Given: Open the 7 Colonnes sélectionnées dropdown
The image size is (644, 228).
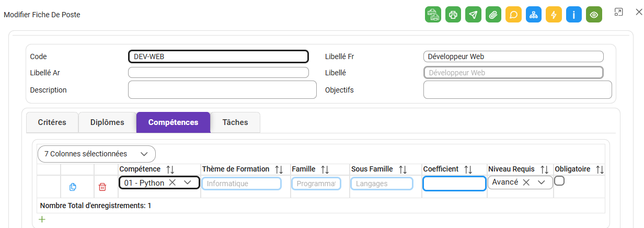Looking at the screenshot, I should 97,154.
